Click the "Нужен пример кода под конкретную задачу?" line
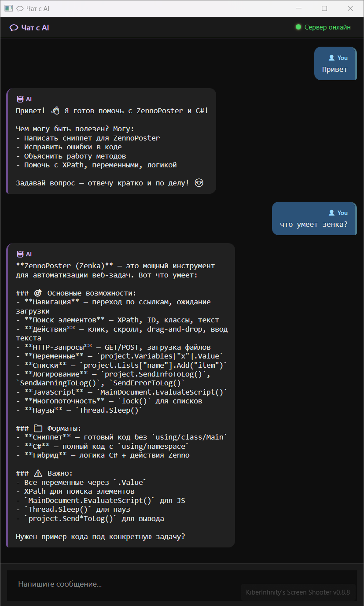 (x=100, y=536)
